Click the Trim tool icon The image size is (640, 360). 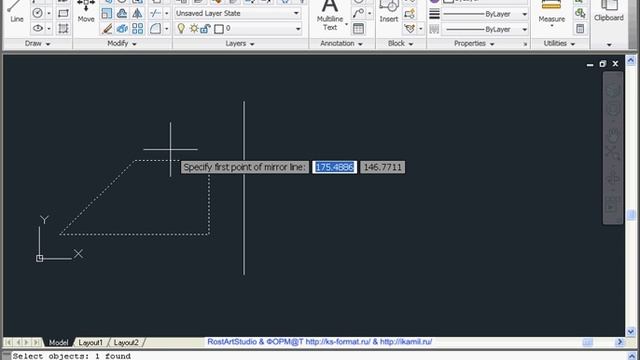pos(155,13)
